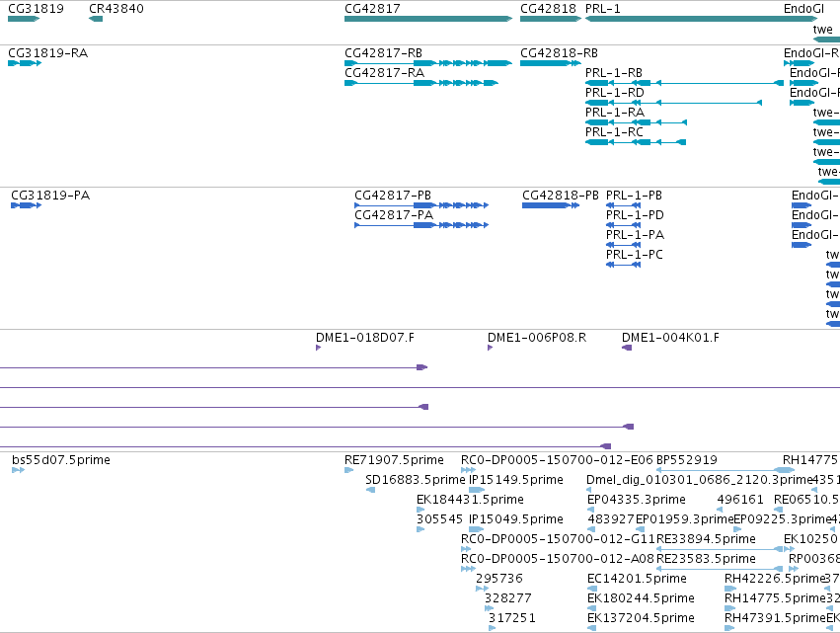Click EST RE33894.5prime
Viewport: 840px width, 633px height.
720,549
